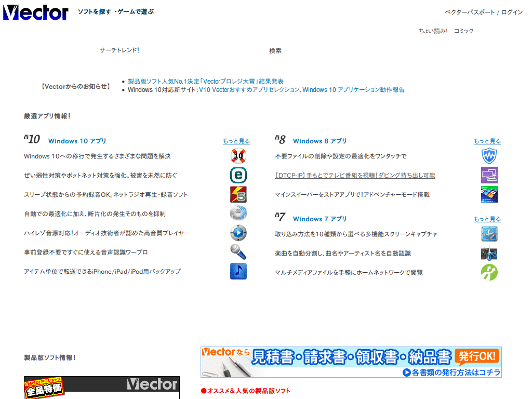532x399 pixels.
Task: Select the Windows 10 lifebuoy troubleshooting app icon
Action: pos(238,155)
